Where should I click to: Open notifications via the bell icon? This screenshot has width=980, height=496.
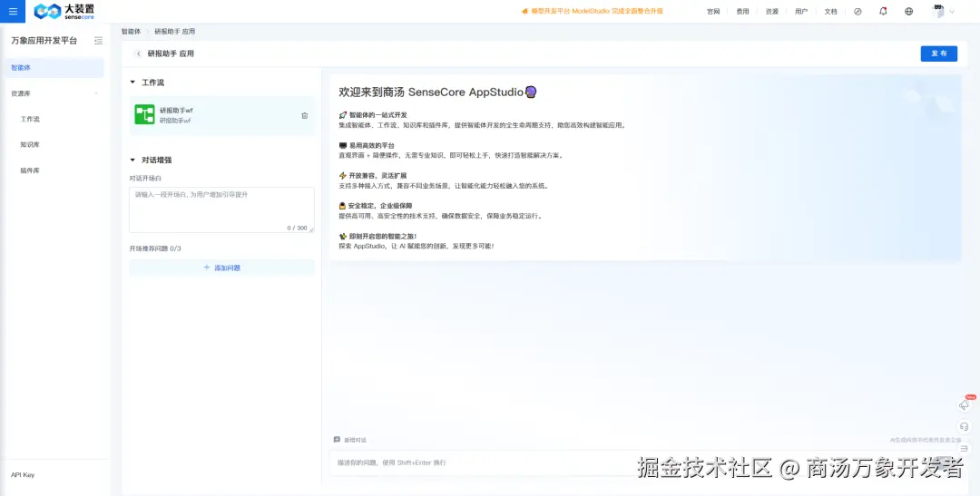tap(883, 11)
